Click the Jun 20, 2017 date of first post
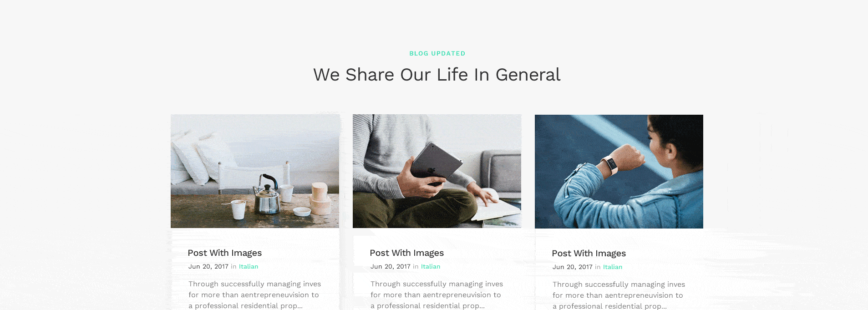 click(x=208, y=267)
